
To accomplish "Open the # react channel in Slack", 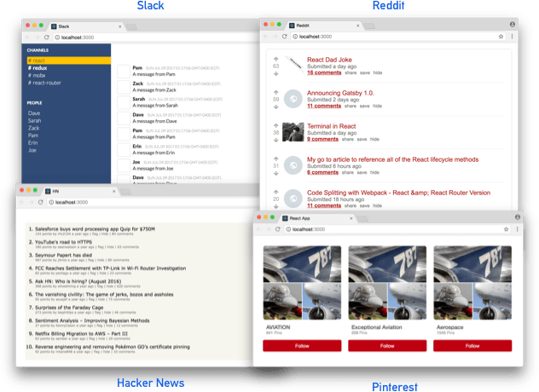I will [69, 61].
